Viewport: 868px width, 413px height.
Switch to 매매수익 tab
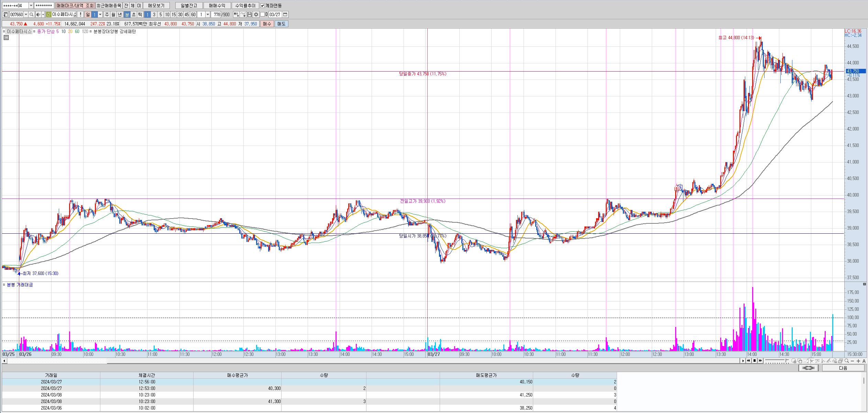point(217,6)
